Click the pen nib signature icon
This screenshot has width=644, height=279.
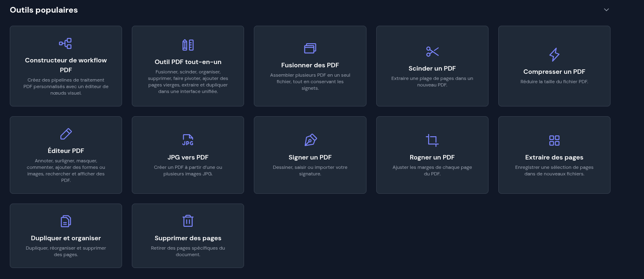(x=310, y=140)
